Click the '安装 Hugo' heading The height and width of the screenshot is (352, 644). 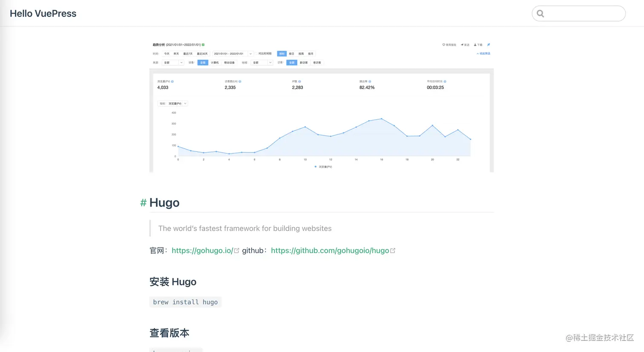point(173,282)
